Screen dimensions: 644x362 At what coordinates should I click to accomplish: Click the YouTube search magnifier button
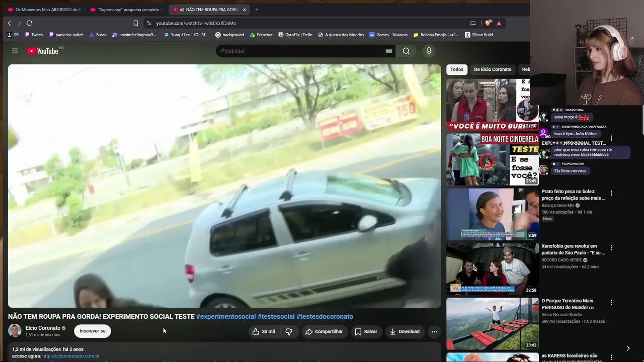pos(406,51)
